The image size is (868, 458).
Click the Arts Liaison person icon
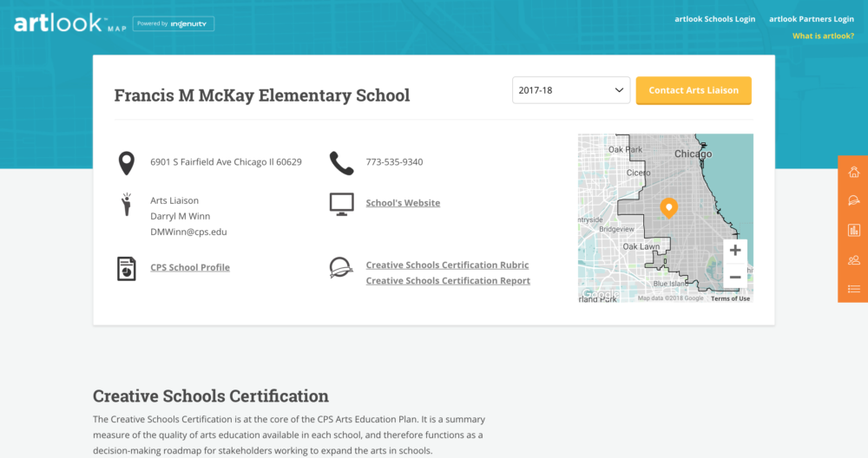click(x=127, y=204)
